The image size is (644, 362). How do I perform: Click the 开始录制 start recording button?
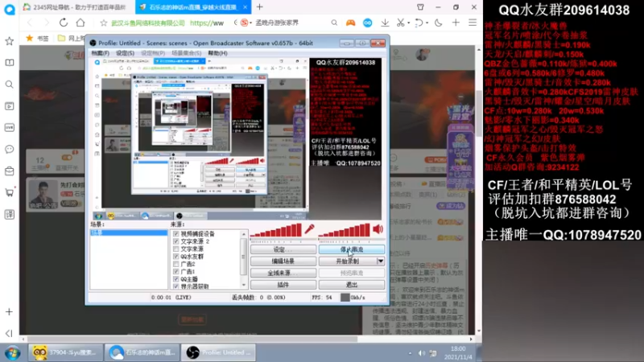(348, 261)
